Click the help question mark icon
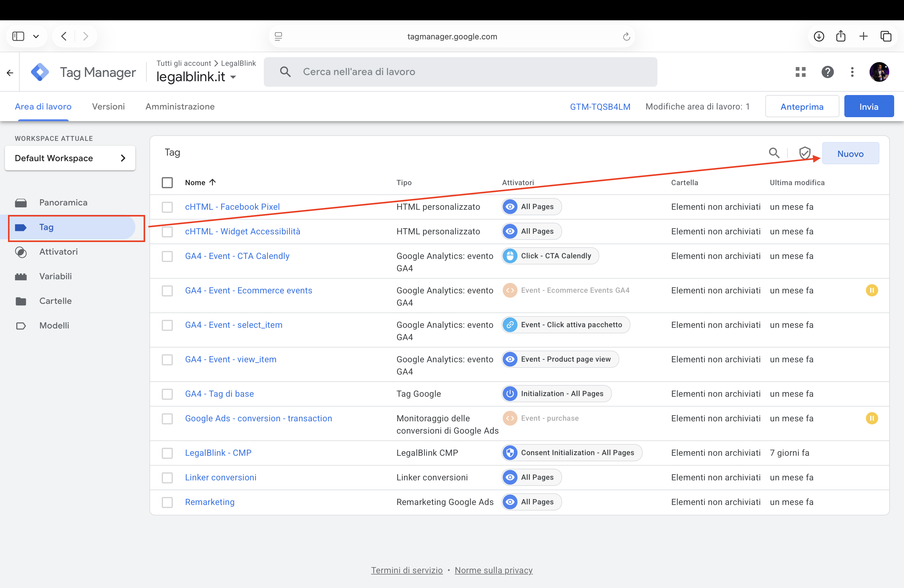This screenshot has width=904, height=588. 827,72
